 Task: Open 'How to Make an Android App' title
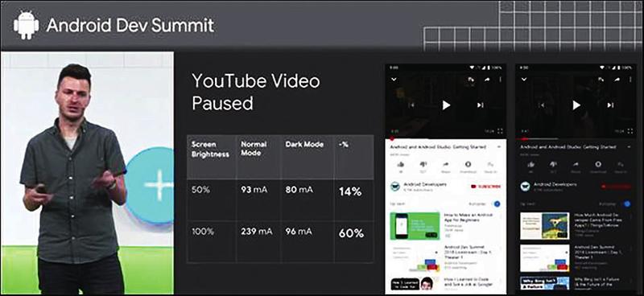tap(469, 217)
